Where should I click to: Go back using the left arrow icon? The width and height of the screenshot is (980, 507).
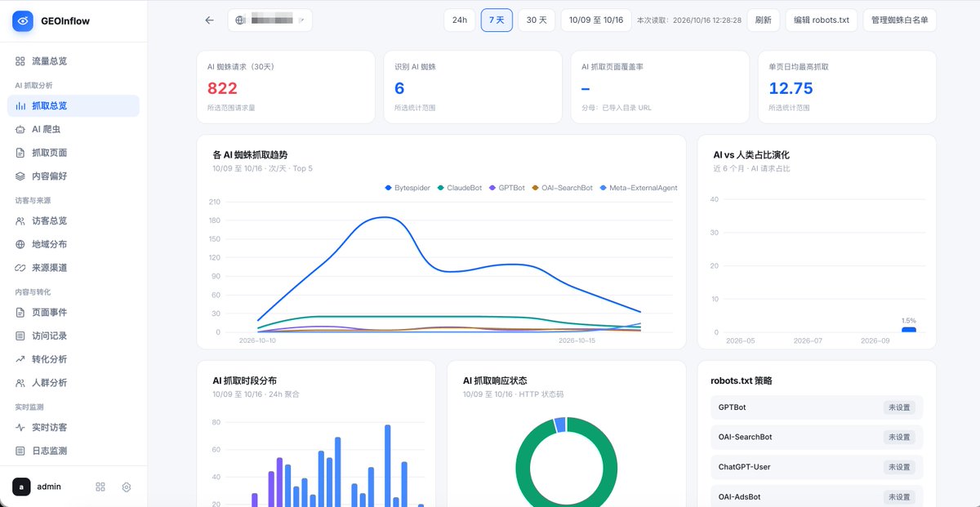(210, 20)
